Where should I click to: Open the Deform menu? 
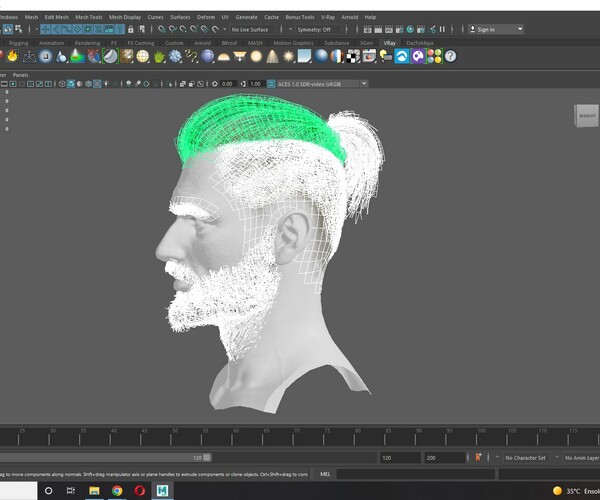pos(206,17)
